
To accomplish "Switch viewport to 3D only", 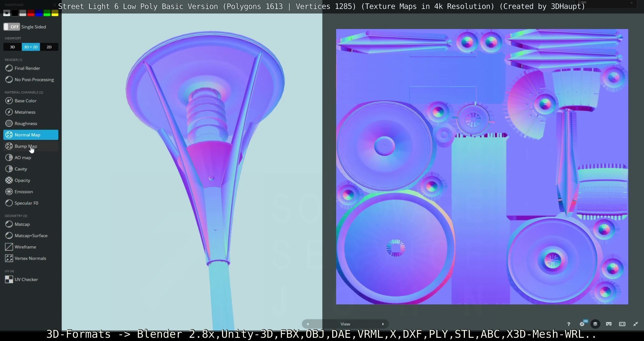I will pos(12,47).
